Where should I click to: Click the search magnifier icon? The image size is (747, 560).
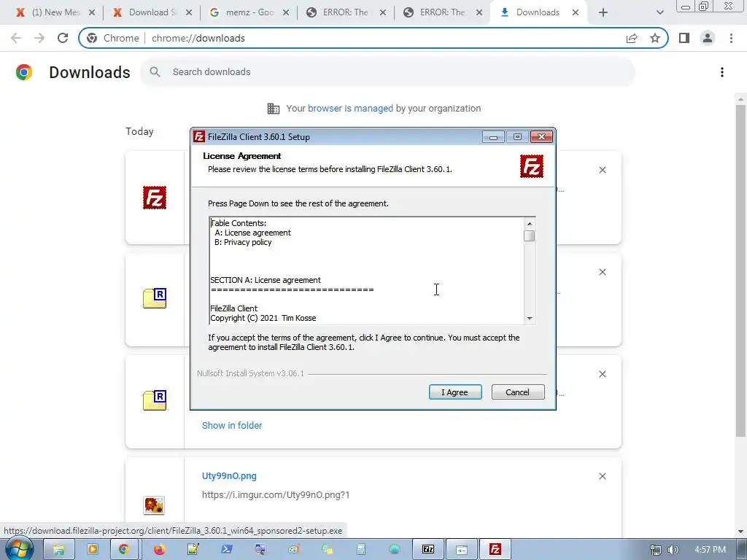coord(155,72)
